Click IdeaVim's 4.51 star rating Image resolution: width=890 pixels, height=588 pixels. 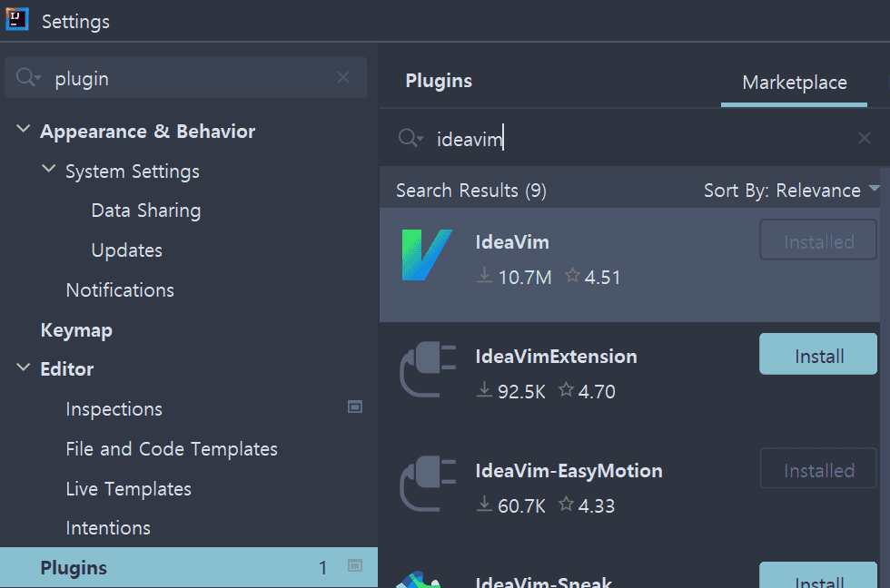(x=592, y=278)
